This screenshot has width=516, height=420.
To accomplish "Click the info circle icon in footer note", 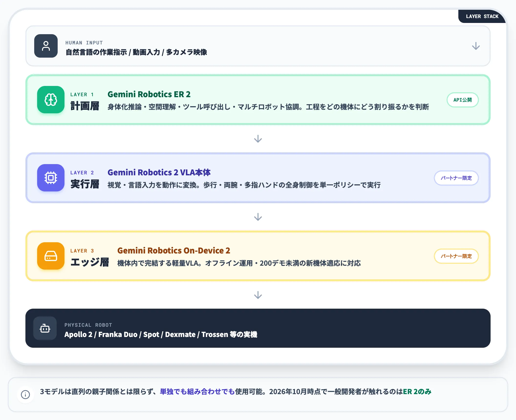I will pos(25,394).
